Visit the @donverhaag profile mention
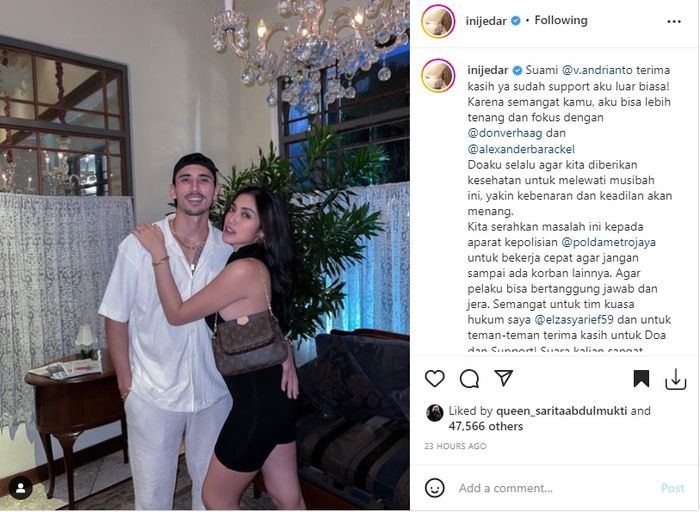700x512 pixels. (505, 133)
